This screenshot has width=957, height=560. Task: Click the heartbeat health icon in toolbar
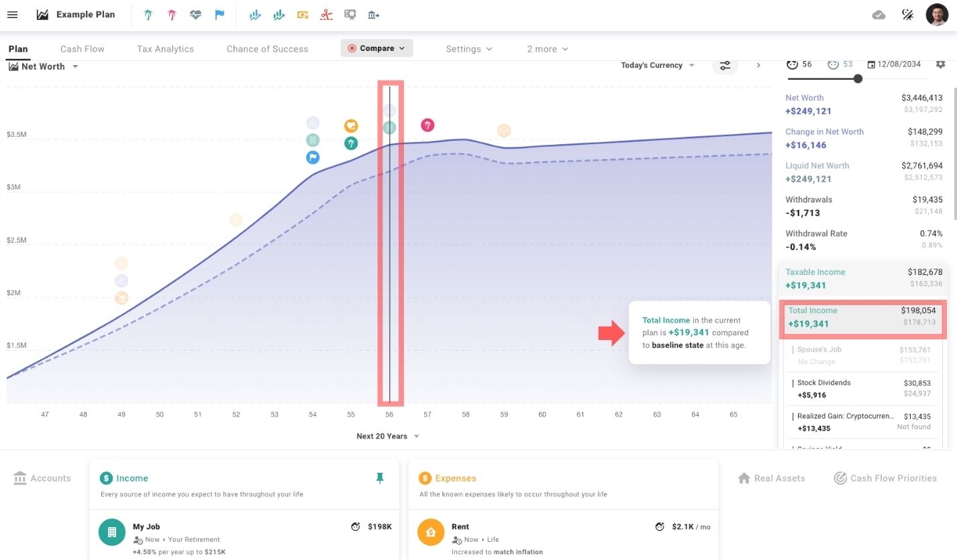click(195, 15)
